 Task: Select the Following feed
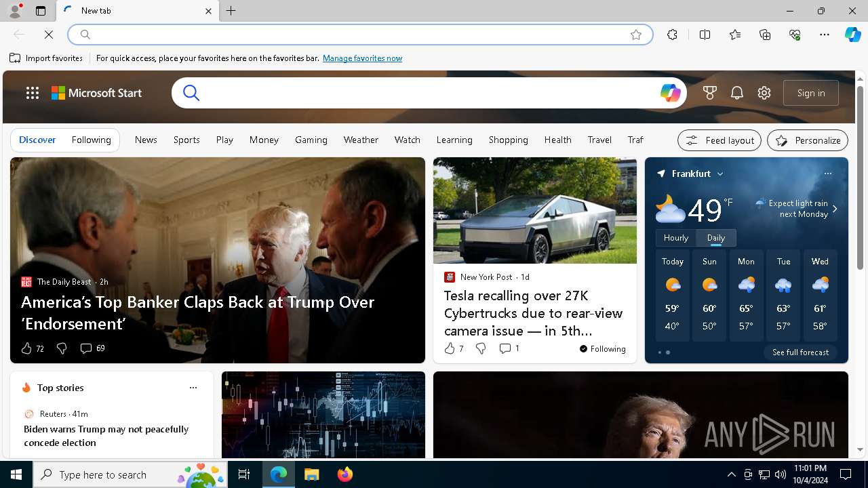tap(91, 140)
